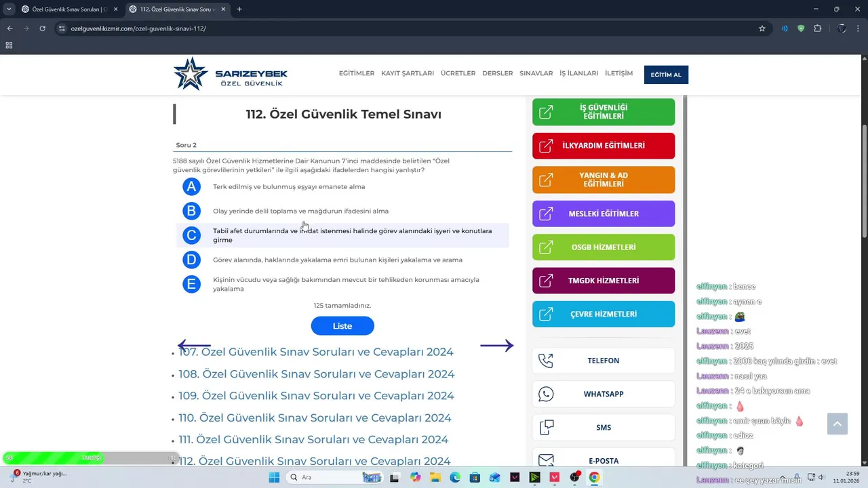868x488 pixels.
Task: Select answer option D
Action: 191,260
